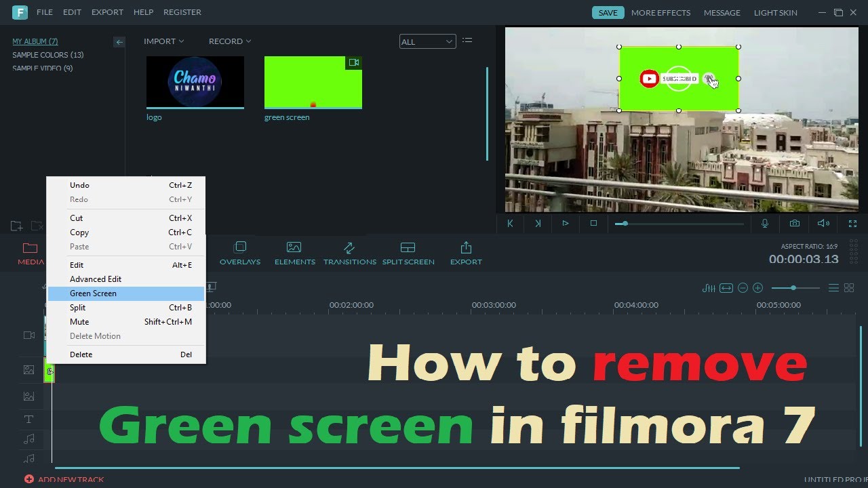The image size is (868, 488).
Task: Choose Split in context menu
Action: tap(126, 308)
